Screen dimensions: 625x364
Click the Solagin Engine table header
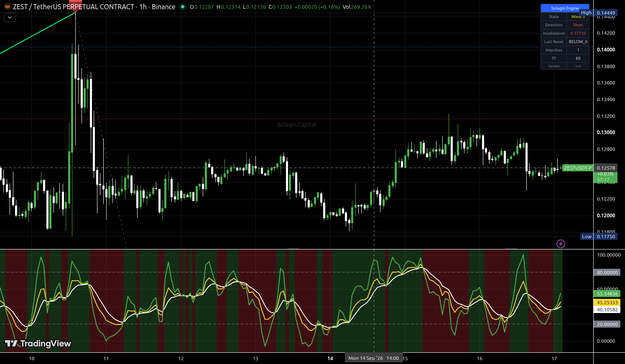[x=565, y=8]
